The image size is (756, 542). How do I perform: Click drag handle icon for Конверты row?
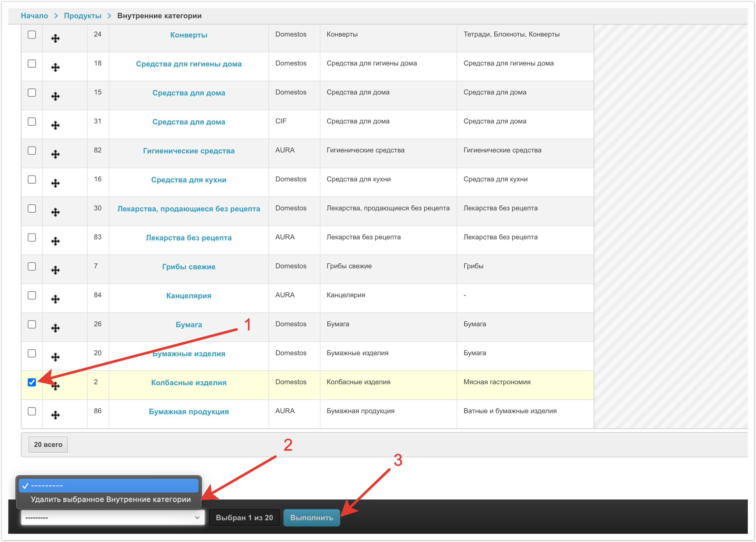[55, 38]
